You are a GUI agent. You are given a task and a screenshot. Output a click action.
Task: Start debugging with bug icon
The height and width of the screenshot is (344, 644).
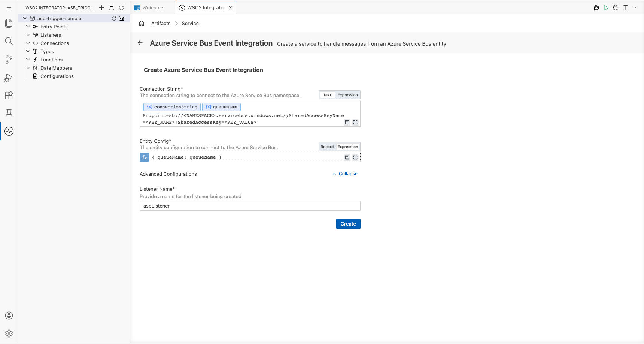tap(616, 7)
